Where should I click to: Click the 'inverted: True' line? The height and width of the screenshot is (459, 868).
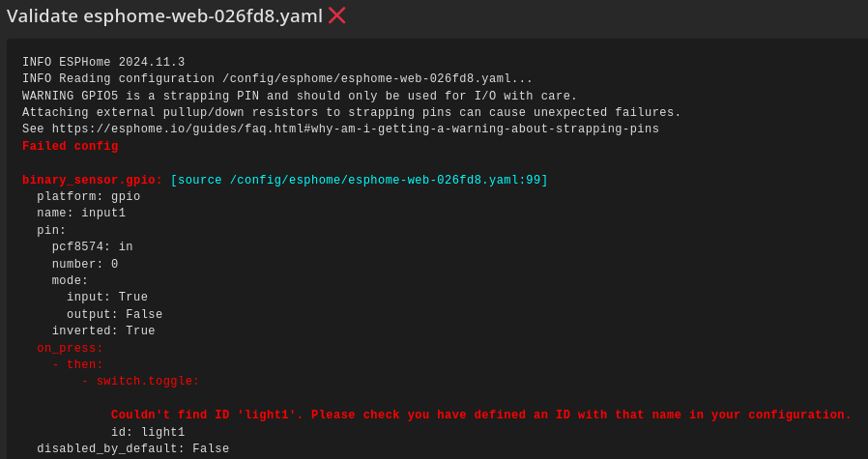103,331
